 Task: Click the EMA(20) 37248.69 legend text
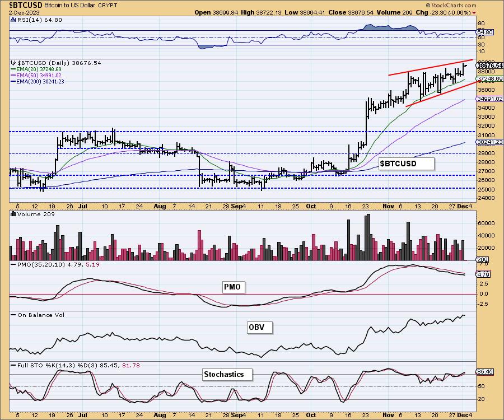(39, 69)
